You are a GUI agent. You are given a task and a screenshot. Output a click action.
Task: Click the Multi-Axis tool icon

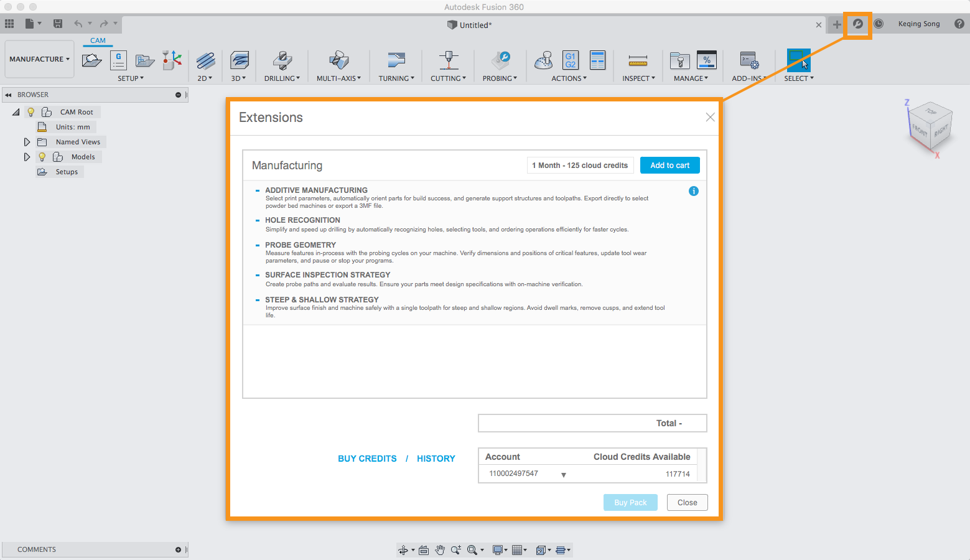338,60
